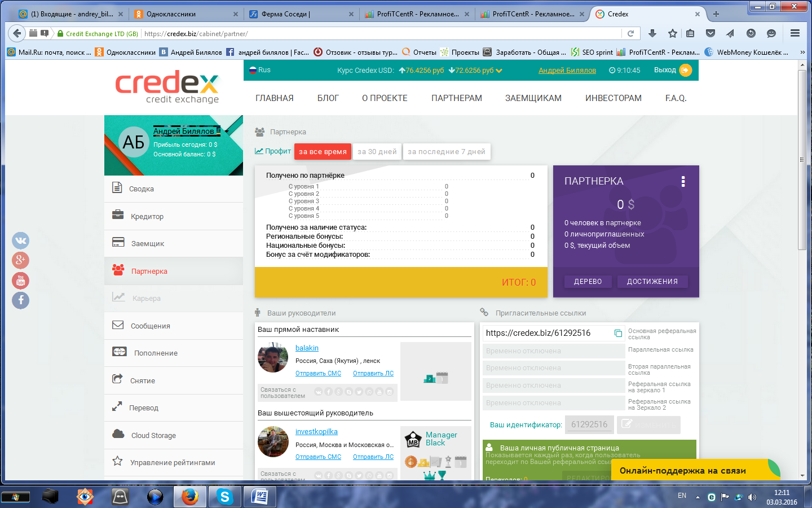
Task: Open F.A.Q. in the top navigation
Action: [x=676, y=98]
